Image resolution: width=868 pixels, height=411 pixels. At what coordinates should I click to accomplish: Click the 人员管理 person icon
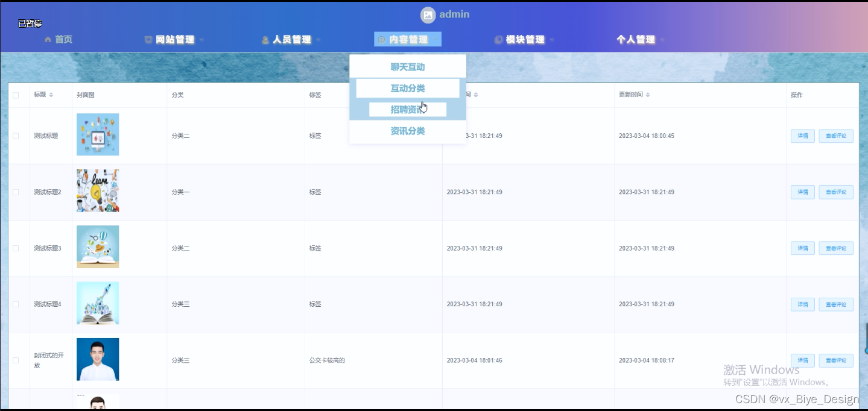tap(265, 40)
